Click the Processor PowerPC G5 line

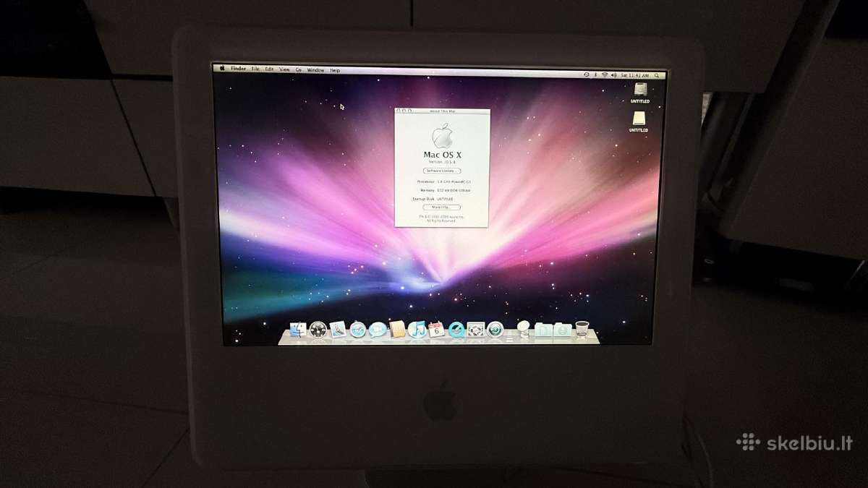pos(444,181)
